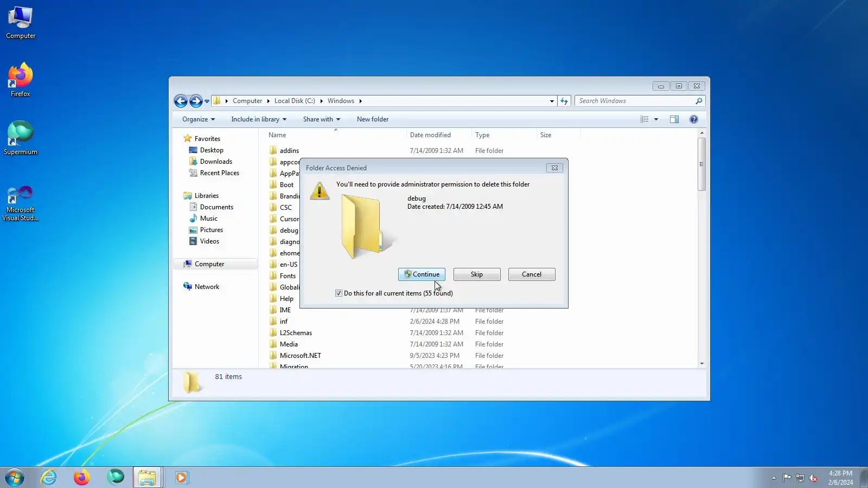Click Computer in the address bar
Viewport: 868px width, 488px height.
coord(247,101)
